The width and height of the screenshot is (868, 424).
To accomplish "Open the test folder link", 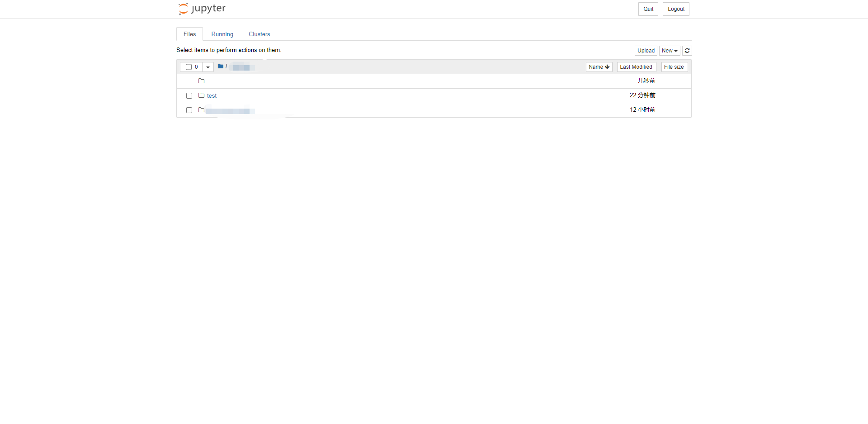I will 212,96.
